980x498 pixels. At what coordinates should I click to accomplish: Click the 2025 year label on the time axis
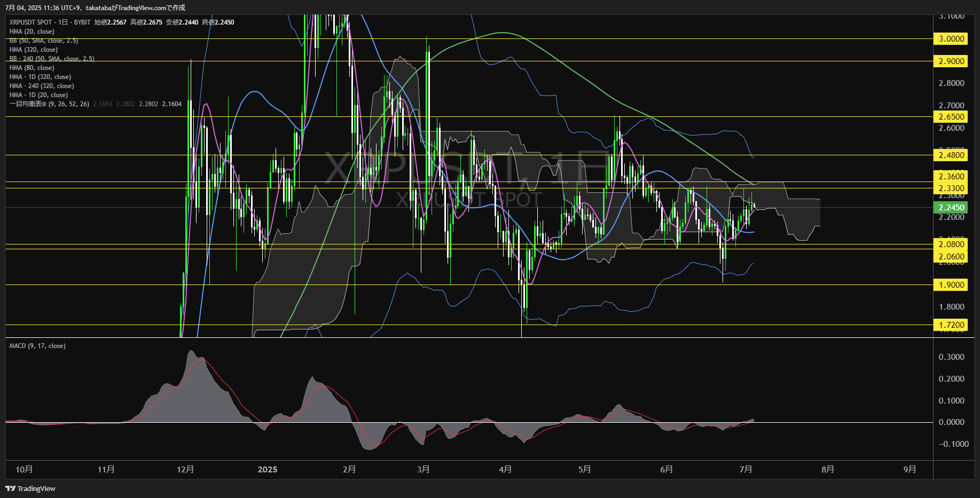[x=268, y=469]
